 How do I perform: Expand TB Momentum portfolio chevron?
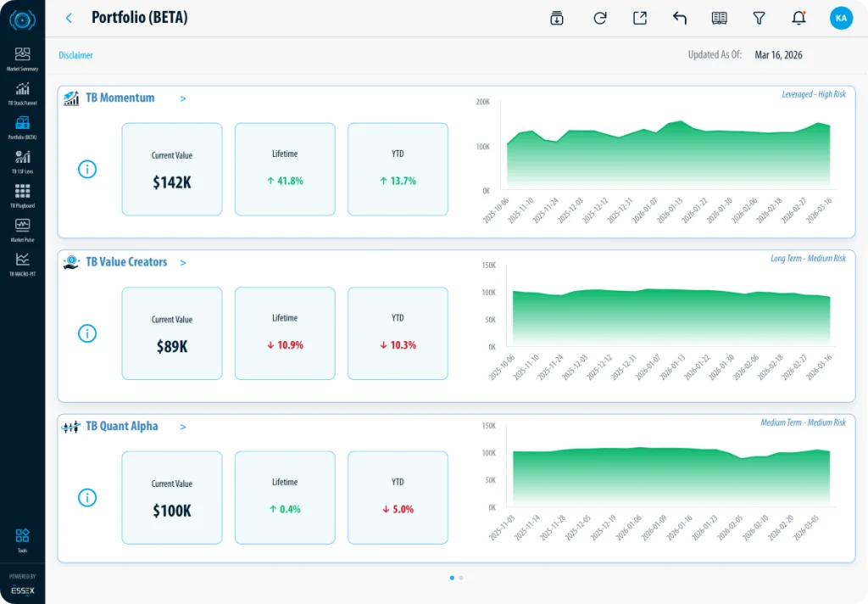pyautogui.click(x=183, y=99)
